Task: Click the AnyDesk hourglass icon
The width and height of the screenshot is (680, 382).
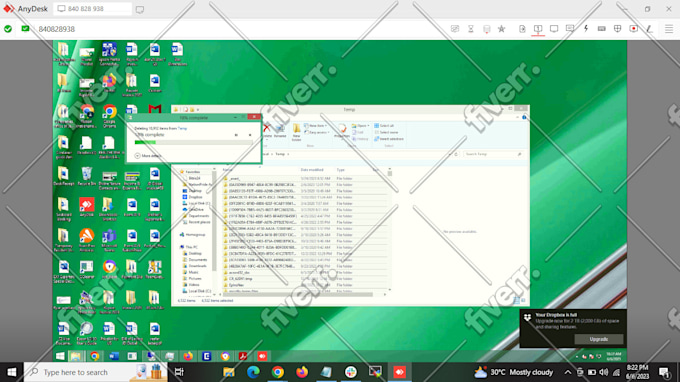Action: pos(471,29)
